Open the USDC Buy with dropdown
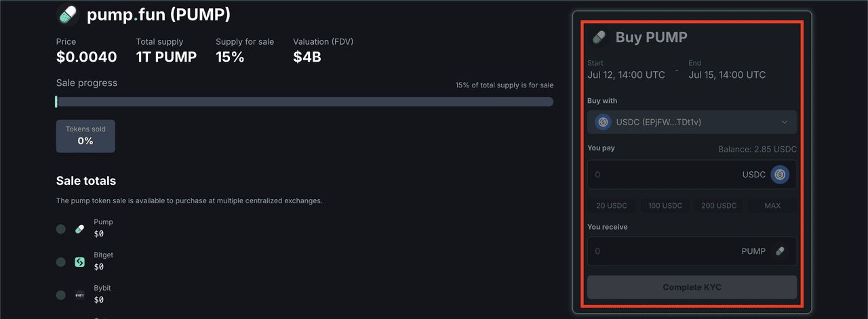The image size is (868, 319). point(692,123)
